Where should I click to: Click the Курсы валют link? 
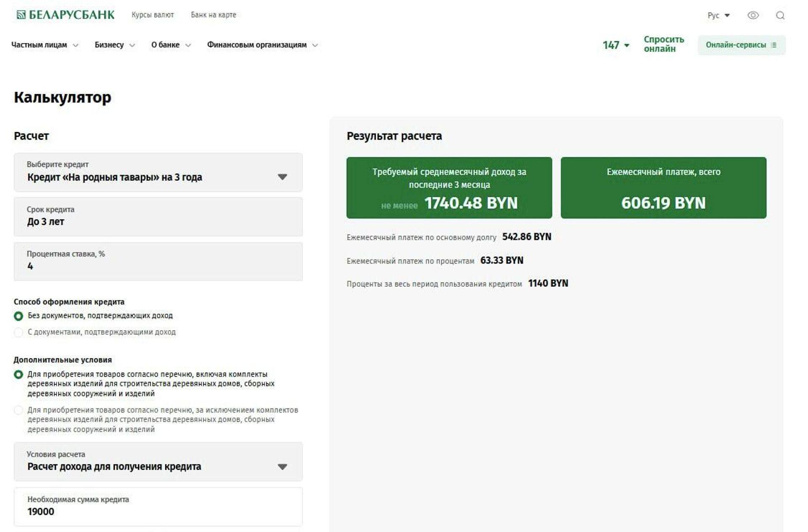point(152,15)
